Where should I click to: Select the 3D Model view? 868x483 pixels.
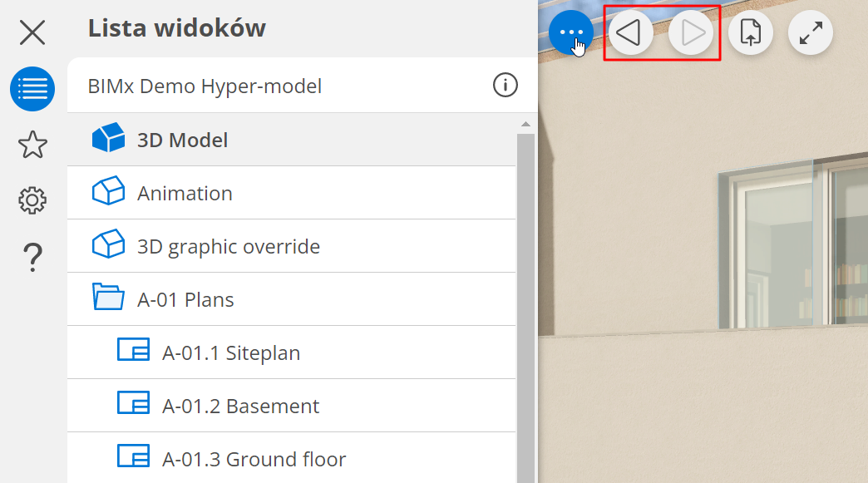[183, 140]
